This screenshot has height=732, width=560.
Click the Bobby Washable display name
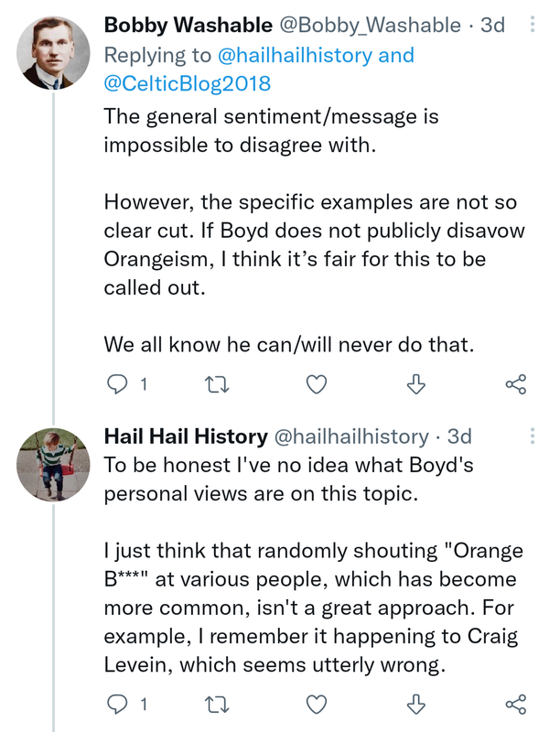[188, 25]
